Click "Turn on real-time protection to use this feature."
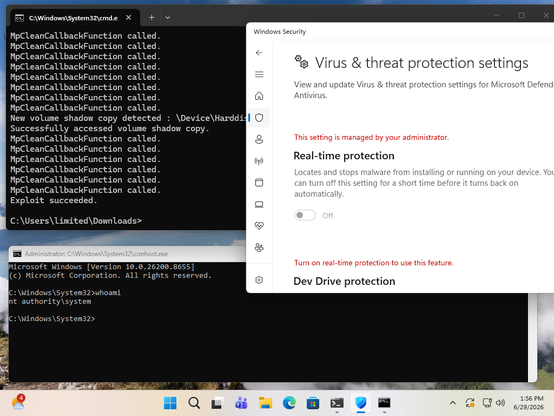This screenshot has width=554, height=416. (373, 263)
